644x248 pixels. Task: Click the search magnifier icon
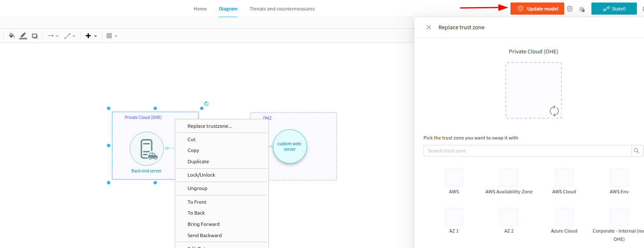click(637, 151)
